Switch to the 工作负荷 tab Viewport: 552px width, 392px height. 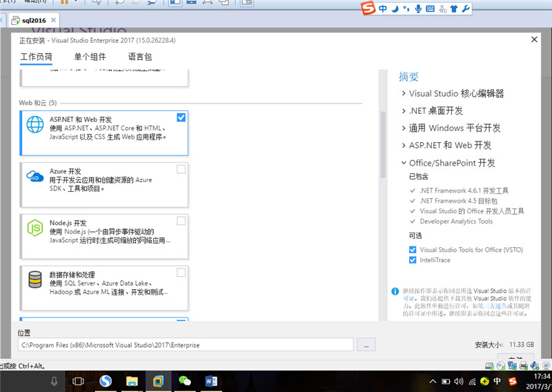pos(37,57)
